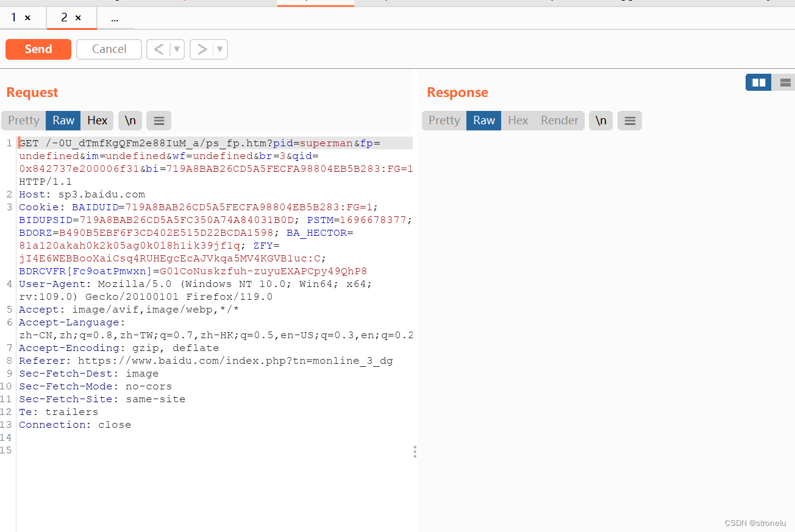Screen dimensions: 795x532
Task: Close Repeater tab 2
Action: point(78,18)
